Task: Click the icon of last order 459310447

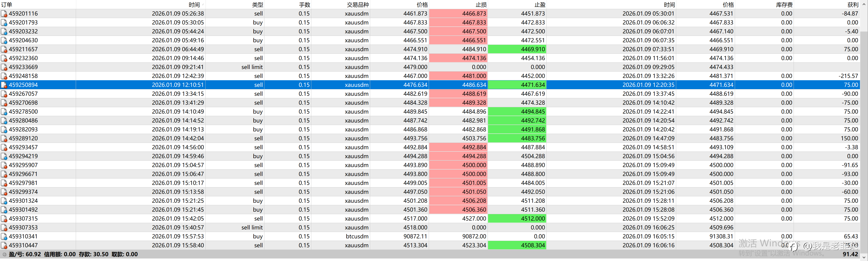Action: point(4,245)
